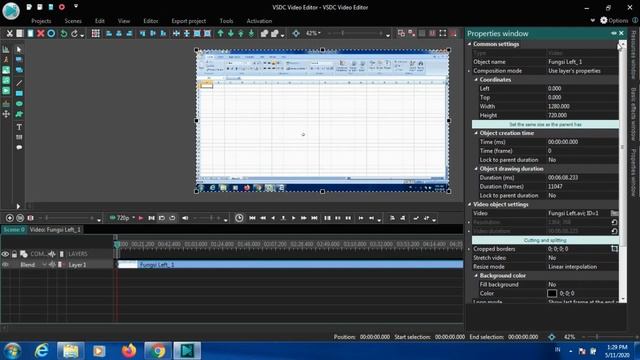Click the Redo arrow in the toolbar
Viewport: 640px width, 360px height.
[x=74, y=33]
